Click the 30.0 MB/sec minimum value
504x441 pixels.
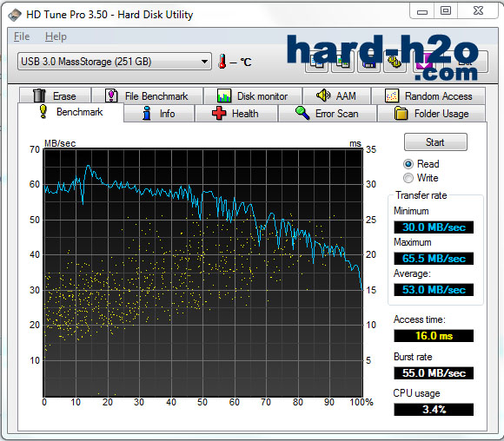(x=434, y=227)
